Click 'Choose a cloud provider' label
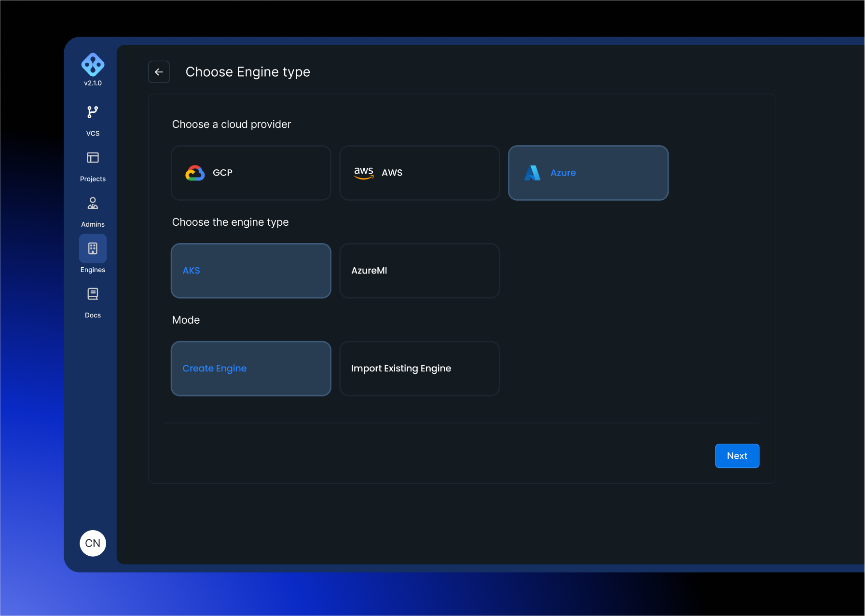Viewport: 865px width, 616px height. coord(232,124)
